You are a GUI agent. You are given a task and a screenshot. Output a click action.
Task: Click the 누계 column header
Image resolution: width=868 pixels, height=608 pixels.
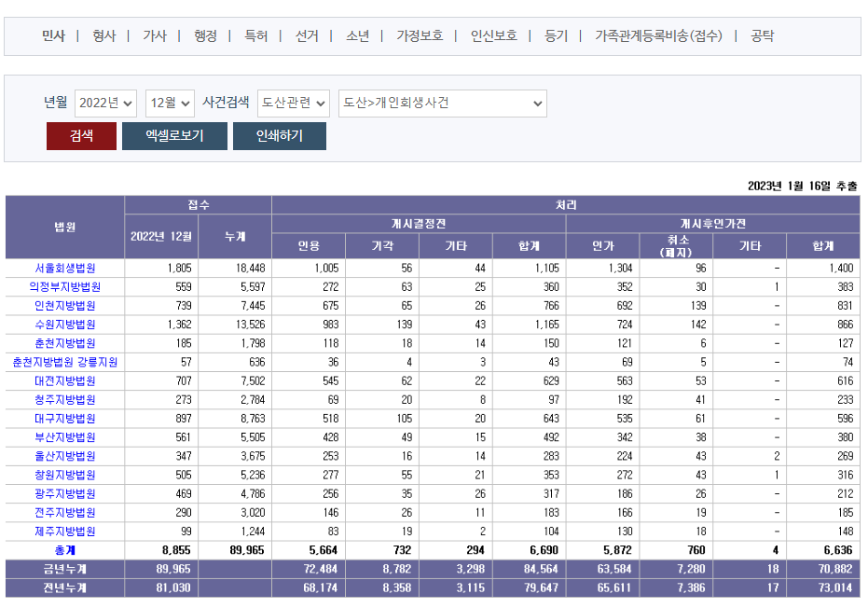tap(235, 237)
